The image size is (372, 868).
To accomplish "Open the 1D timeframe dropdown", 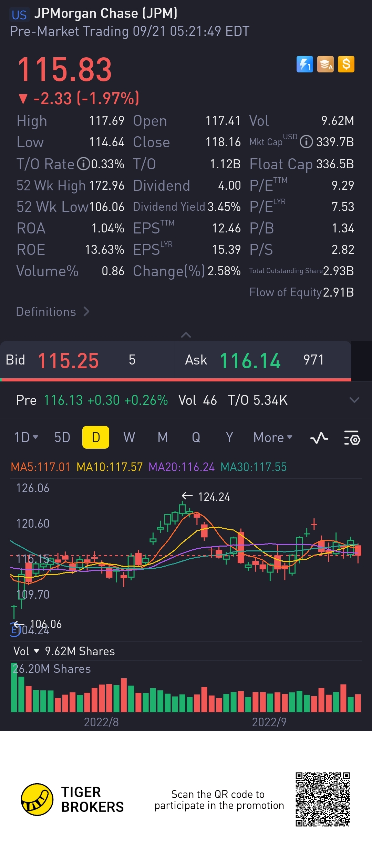I will point(26,437).
